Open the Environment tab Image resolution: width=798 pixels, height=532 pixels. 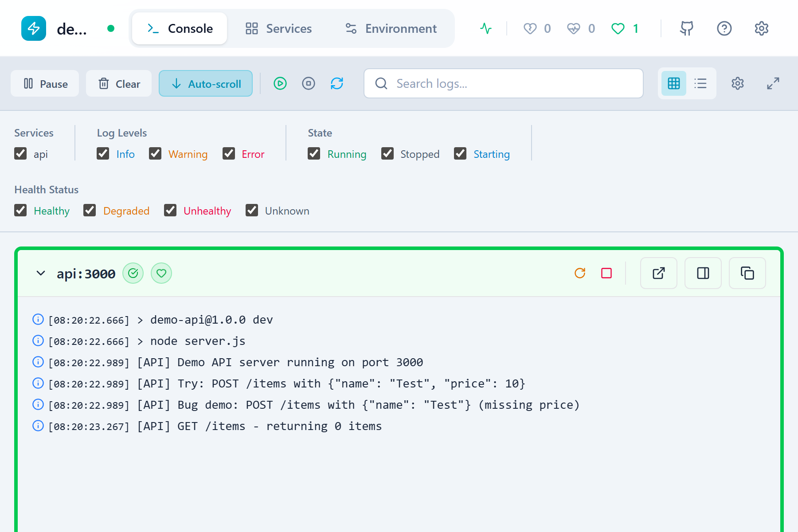[391, 28]
